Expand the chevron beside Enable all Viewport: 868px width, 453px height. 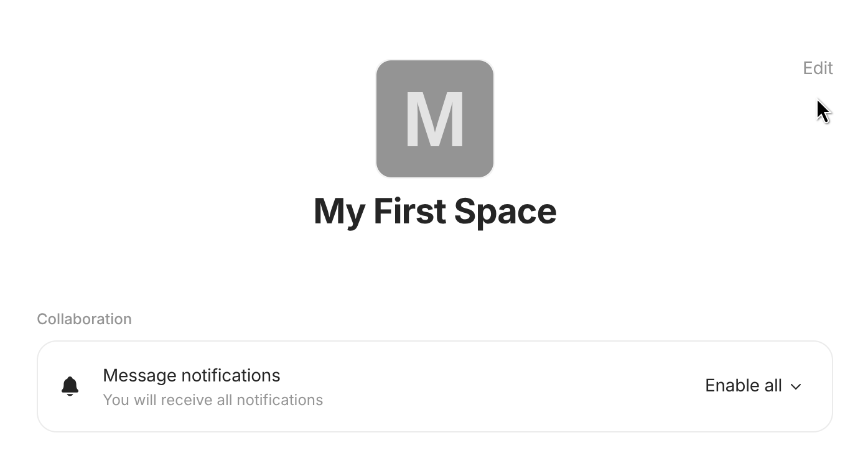796,386
